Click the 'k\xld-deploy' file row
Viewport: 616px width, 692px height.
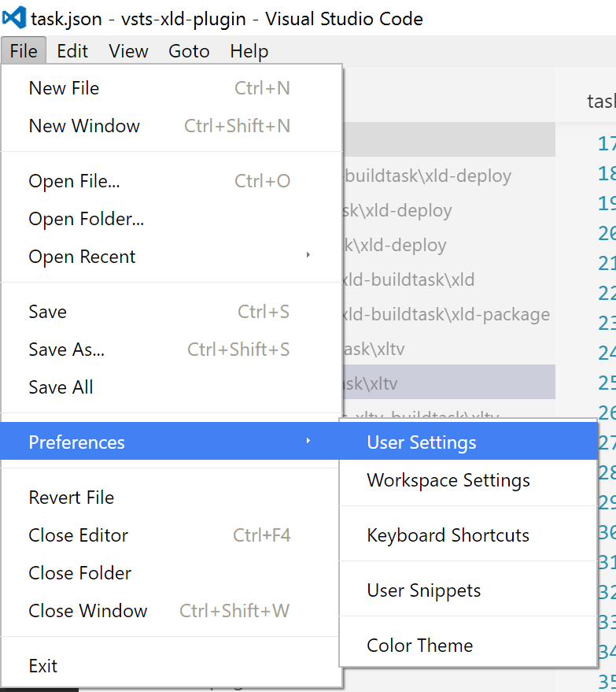448,245
